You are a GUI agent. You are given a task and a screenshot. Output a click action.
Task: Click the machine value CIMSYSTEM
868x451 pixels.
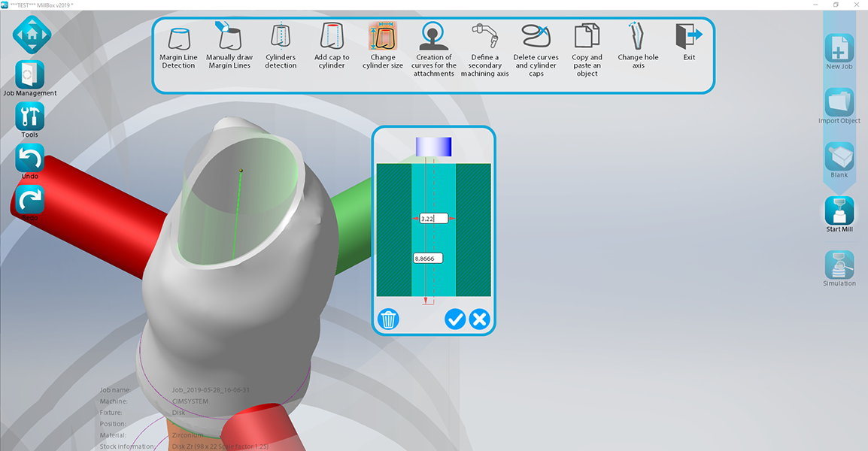point(190,401)
